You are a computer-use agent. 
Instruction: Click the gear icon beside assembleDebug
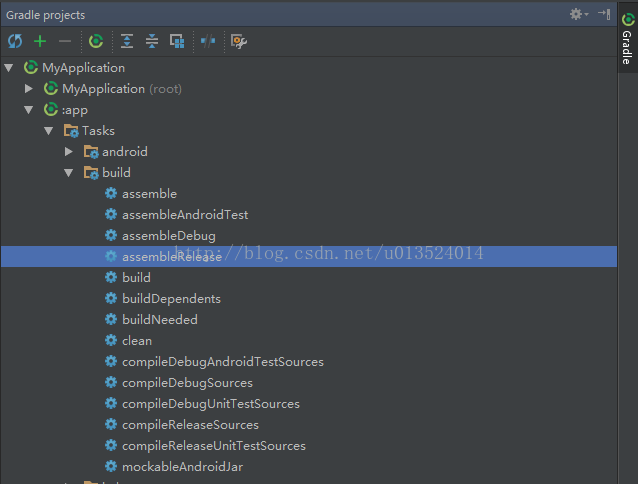click(111, 235)
